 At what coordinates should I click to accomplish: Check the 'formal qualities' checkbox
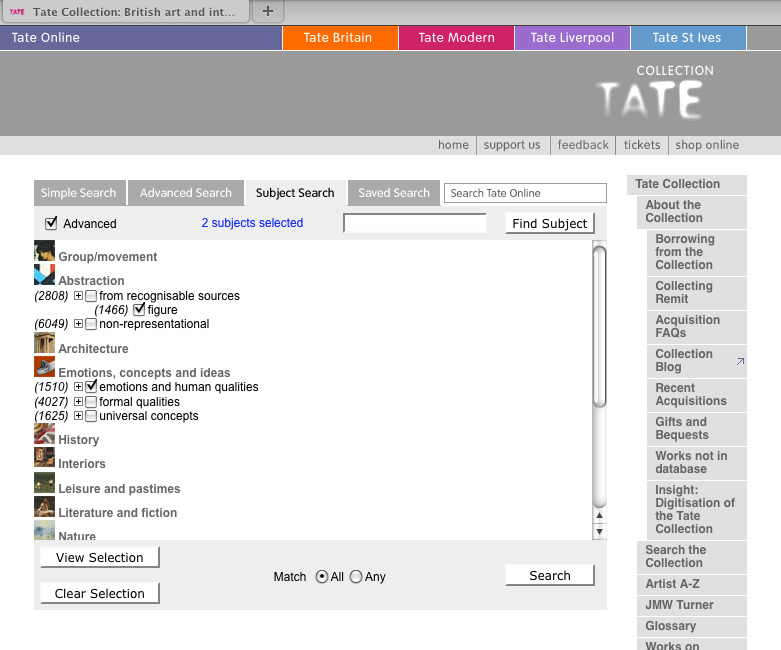click(91, 401)
